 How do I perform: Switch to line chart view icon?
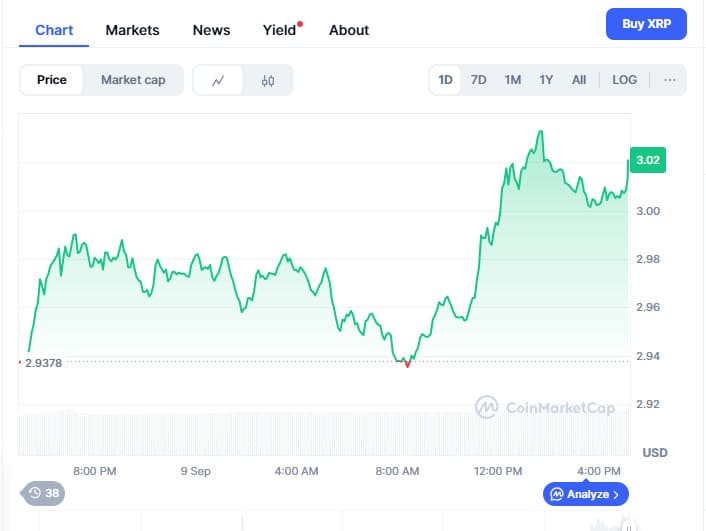[x=218, y=81]
